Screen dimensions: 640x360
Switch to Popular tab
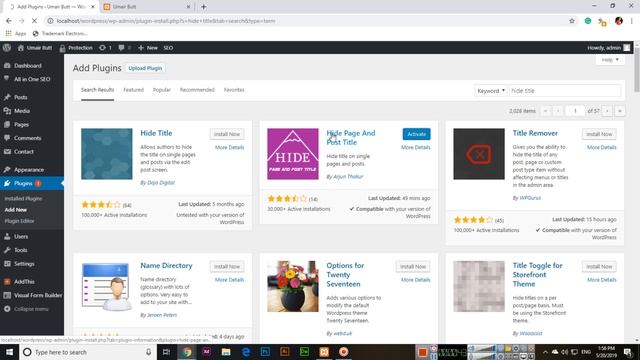162,90
